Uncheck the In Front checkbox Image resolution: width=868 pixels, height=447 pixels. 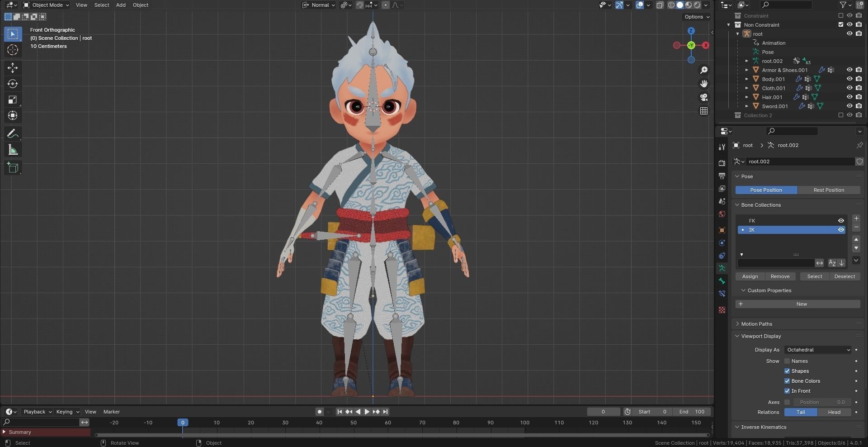tap(787, 391)
